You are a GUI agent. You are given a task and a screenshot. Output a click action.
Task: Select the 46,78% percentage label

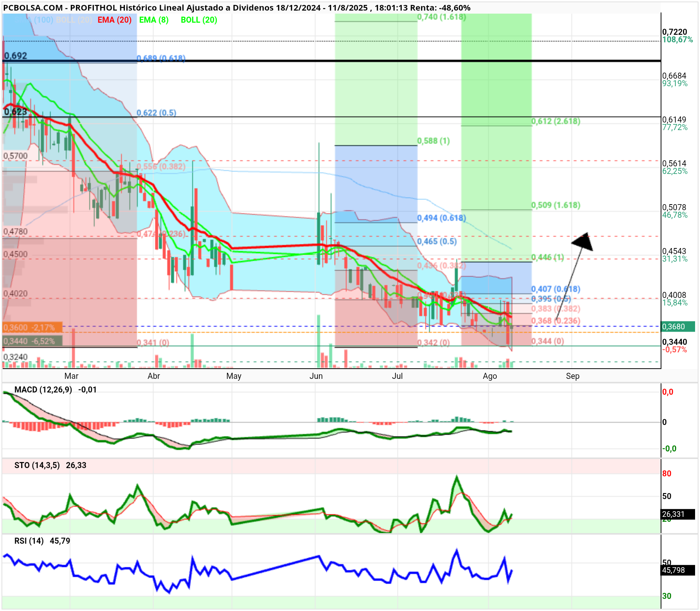pos(675,215)
